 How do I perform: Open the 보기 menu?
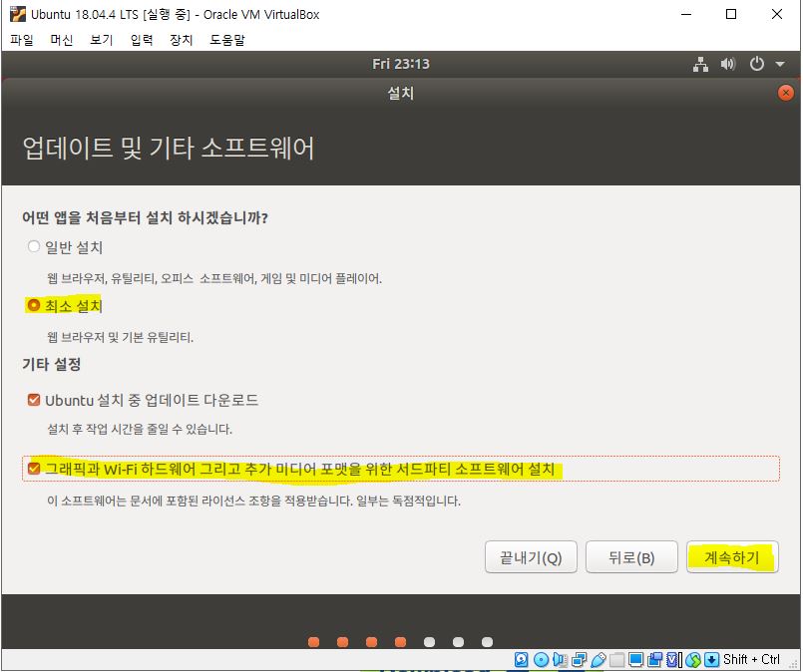(102, 40)
